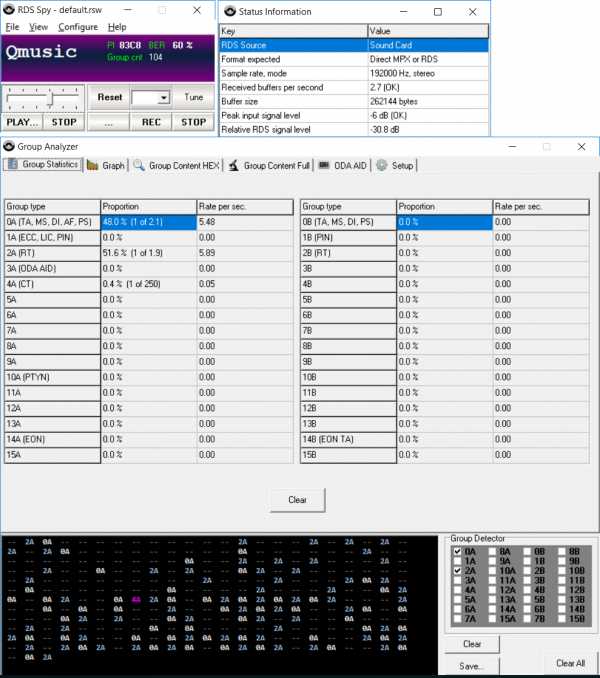The image size is (600, 678).
Task: Switch to the Group Statistics tab
Action: (43, 165)
